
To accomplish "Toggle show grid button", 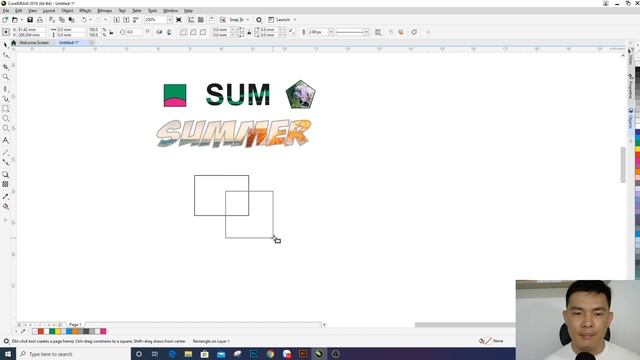I will (x=201, y=20).
